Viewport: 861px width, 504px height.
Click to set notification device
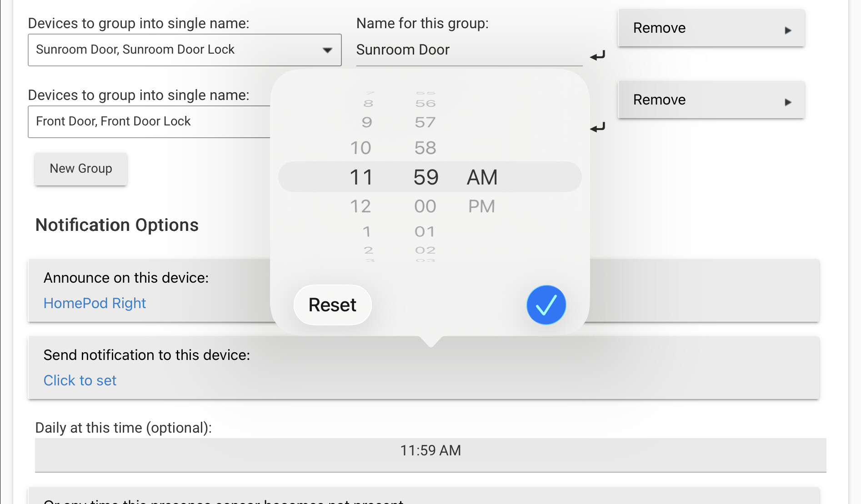coord(80,380)
